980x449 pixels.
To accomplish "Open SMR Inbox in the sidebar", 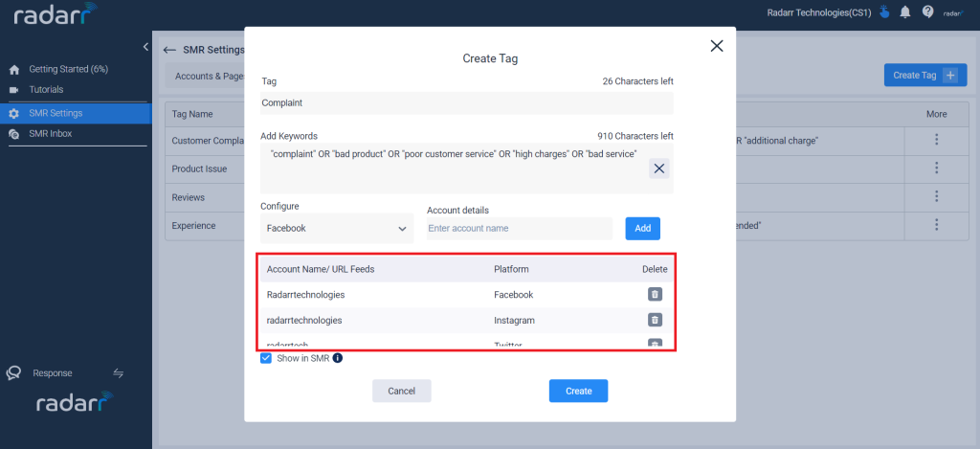I will pos(51,134).
